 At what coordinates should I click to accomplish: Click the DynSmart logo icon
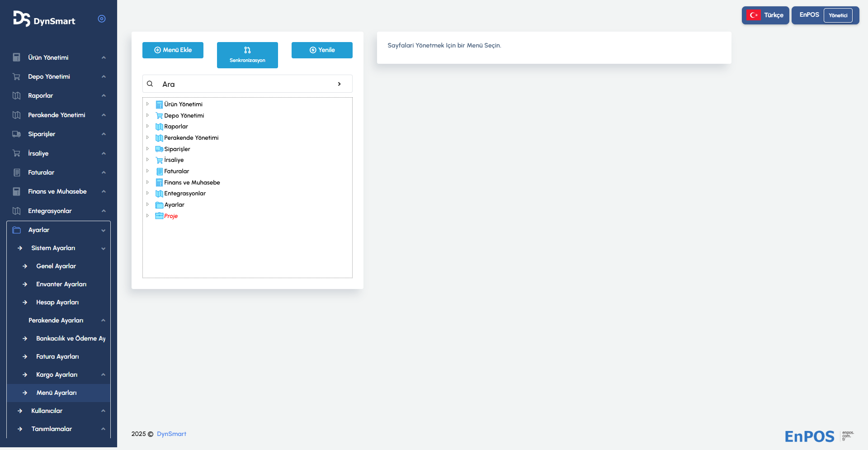tap(22, 19)
